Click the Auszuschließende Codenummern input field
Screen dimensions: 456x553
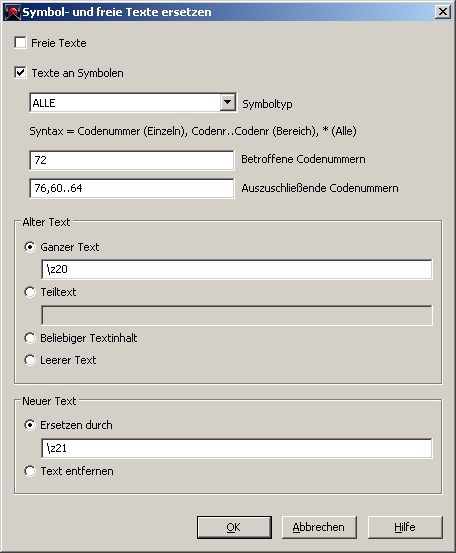(x=132, y=188)
